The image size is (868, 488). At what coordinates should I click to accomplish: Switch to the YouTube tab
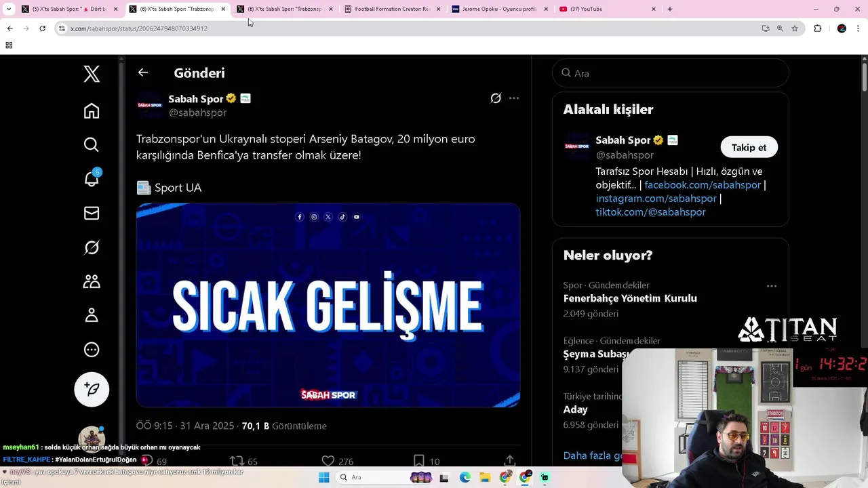coord(607,9)
